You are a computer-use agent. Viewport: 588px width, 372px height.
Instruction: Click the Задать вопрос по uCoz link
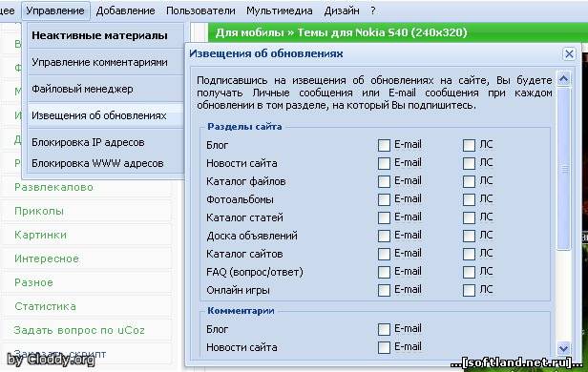click(79, 330)
